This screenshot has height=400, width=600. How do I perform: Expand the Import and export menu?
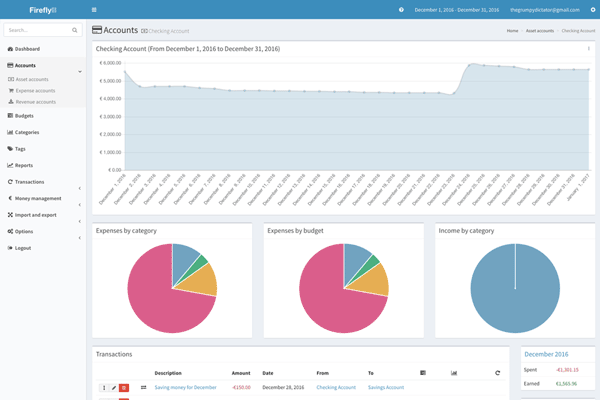(79, 215)
